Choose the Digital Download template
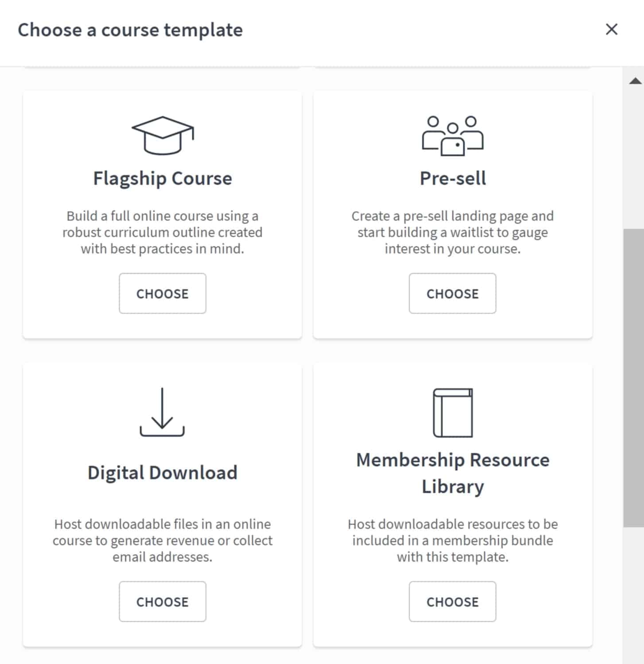Image resolution: width=644 pixels, height=664 pixels. click(162, 602)
